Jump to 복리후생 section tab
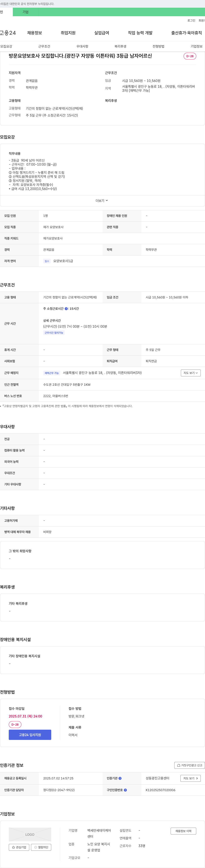This screenshot has width=205, height=868. click(120, 47)
